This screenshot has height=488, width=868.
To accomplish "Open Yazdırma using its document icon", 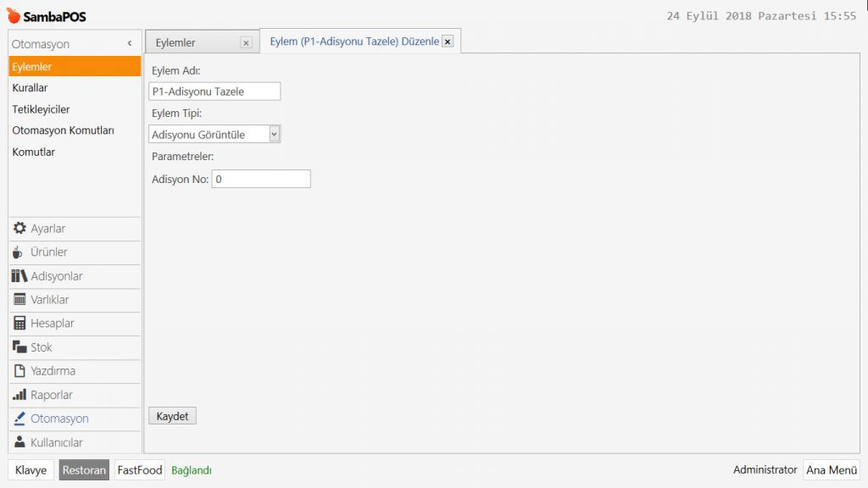I will [19, 370].
